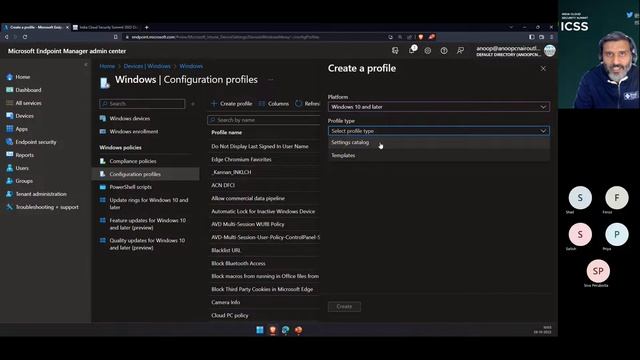This screenshot has width=640, height=360.
Task: Open the ACN DFCI profile
Action: tap(223, 185)
